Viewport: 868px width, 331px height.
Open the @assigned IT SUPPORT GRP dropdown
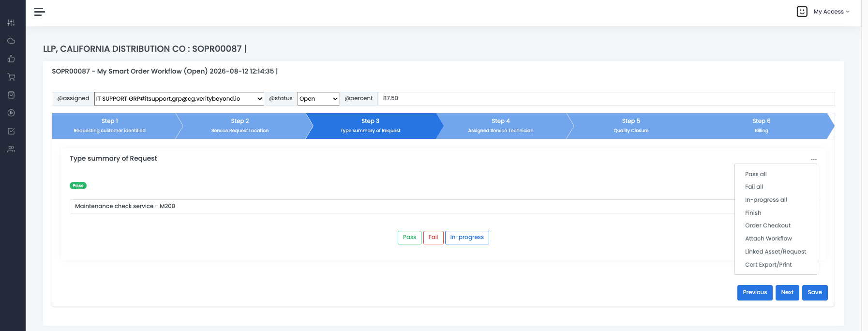click(x=179, y=99)
